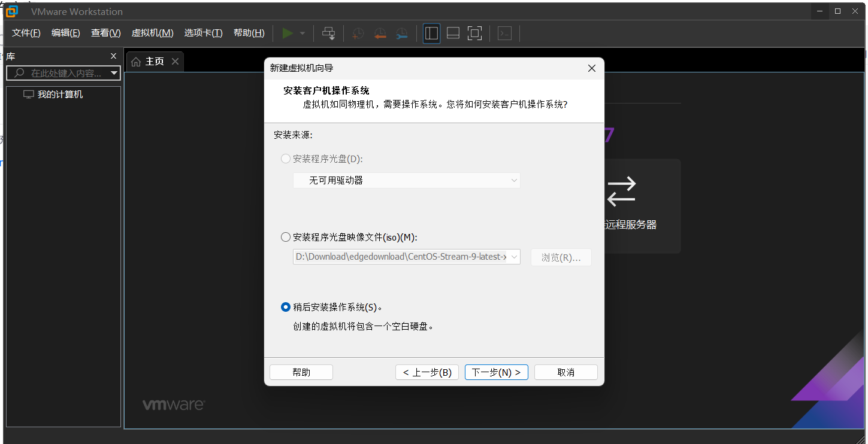Click the 帮助 button in the wizard
This screenshot has height=444, width=868.
pos(301,372)
